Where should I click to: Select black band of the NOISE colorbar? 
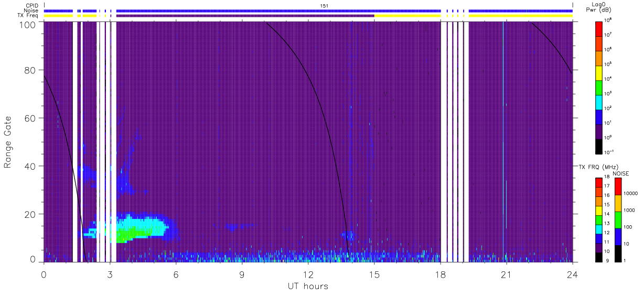[618, 252]
